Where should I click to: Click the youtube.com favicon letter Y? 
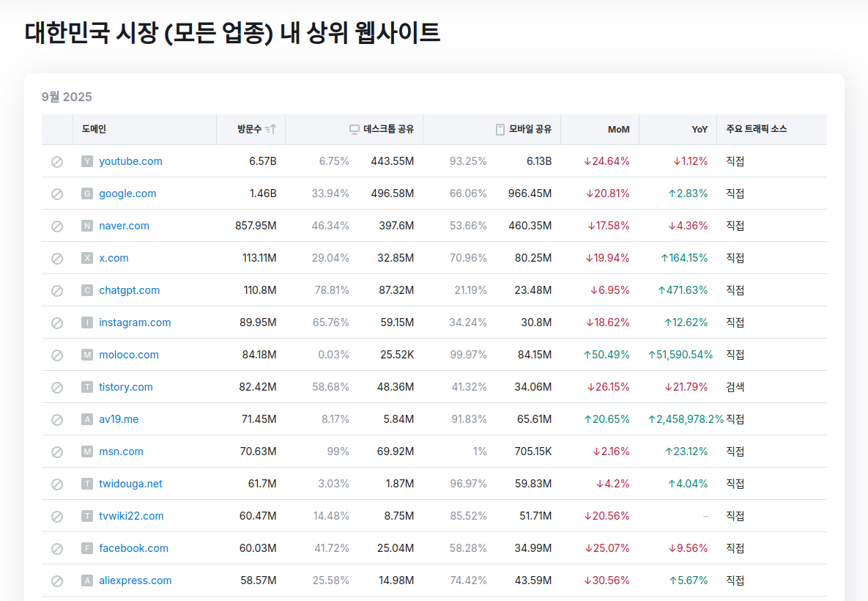[x=87, y=161]
